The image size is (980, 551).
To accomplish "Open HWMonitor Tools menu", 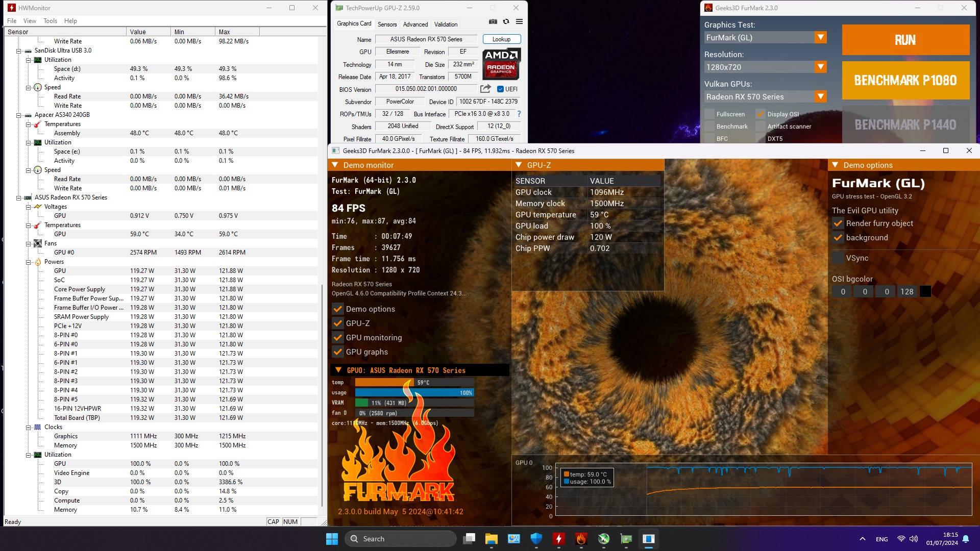I will [50, 21].
